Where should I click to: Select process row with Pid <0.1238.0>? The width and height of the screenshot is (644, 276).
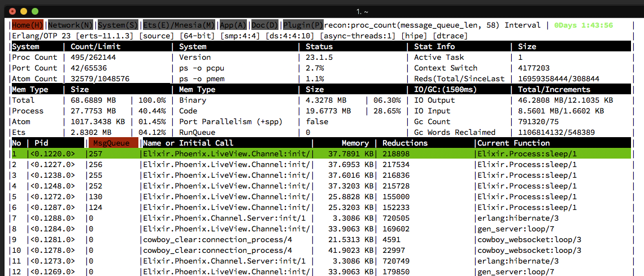(x=322, y=175)
